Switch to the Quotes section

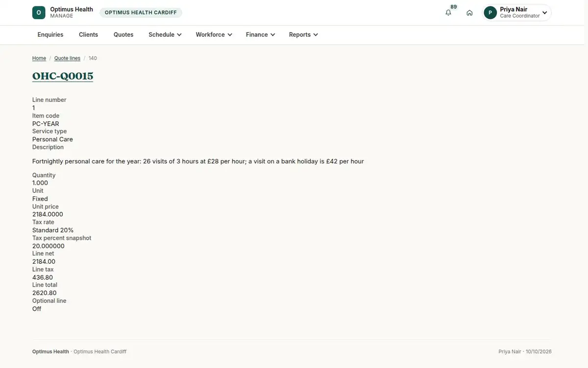(x=123, y=35)
